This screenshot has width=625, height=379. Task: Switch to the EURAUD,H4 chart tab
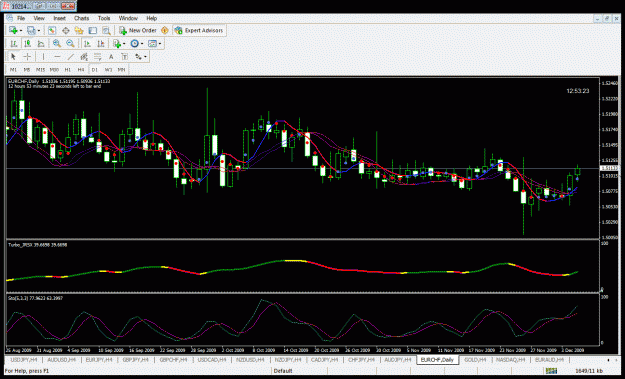tap(549, 360)
